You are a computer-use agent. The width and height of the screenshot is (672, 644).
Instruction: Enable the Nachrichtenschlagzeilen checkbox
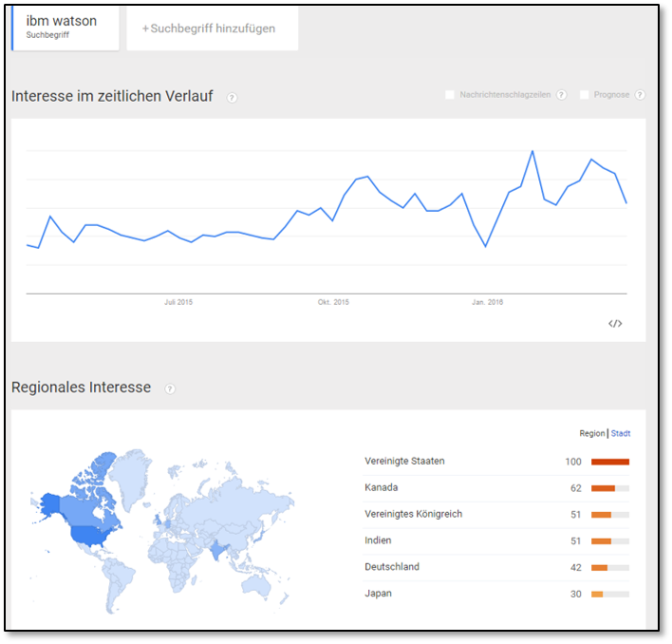click(450, 95)
